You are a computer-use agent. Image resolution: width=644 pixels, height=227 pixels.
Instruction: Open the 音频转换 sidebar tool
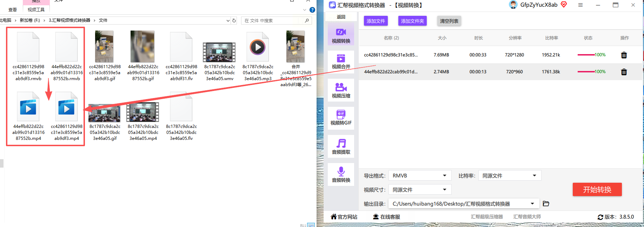341,175
